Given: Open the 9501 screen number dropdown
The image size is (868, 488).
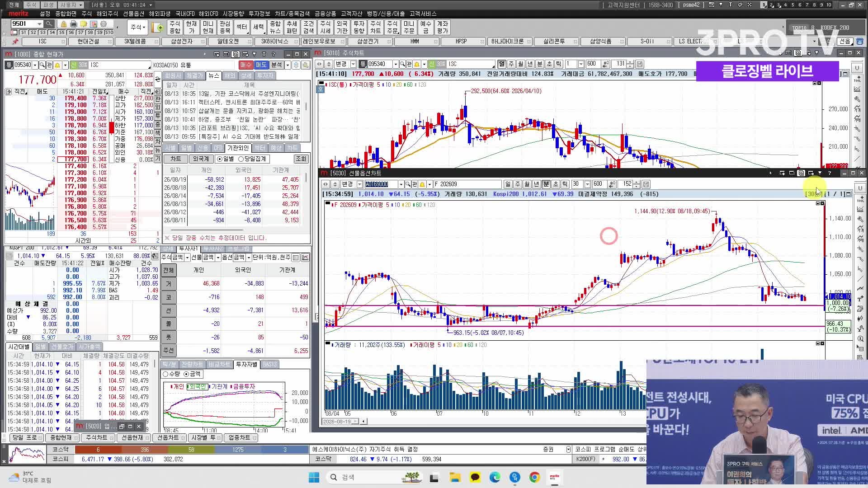Looking at the screenshot, I should coord(40,24).
